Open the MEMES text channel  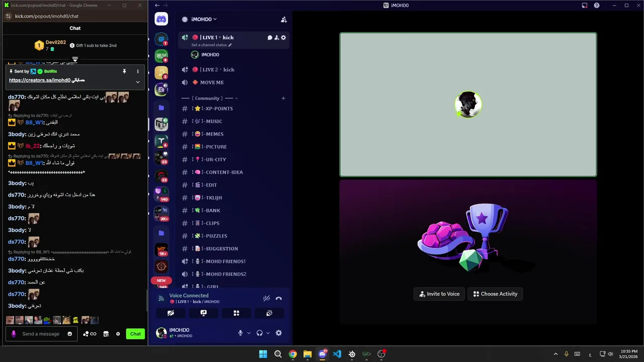pos(233,134)
